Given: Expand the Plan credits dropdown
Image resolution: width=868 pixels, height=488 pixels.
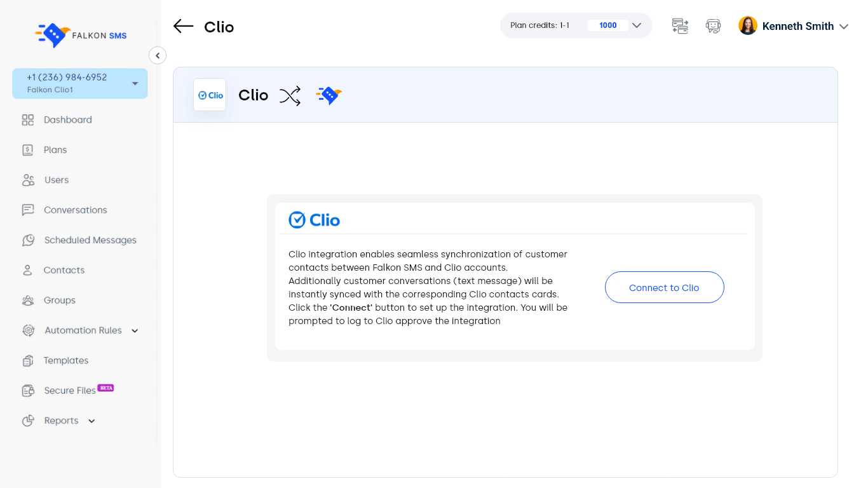Looking at the screenshot, I should pos(637,25).
